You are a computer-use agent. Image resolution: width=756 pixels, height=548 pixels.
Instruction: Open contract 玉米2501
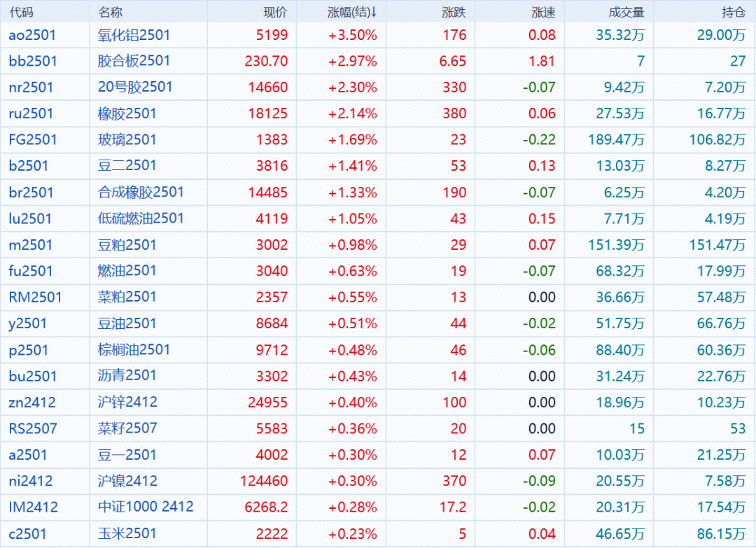click(x=127, y=533)
